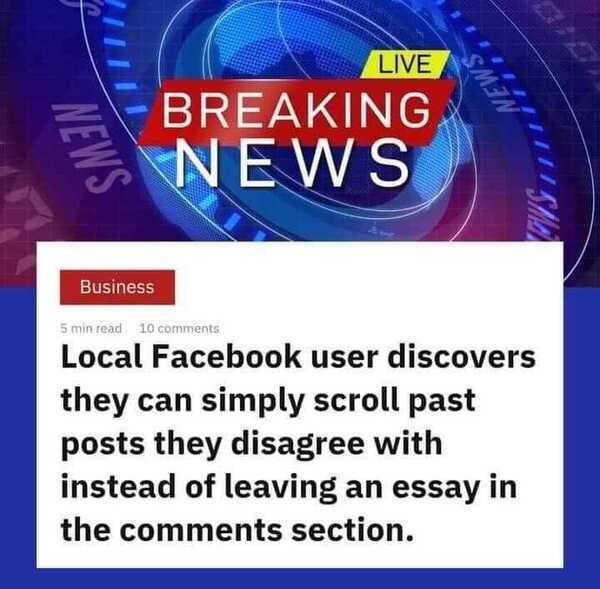Click the solid blue strip below the white card

(x=300, y=579)
